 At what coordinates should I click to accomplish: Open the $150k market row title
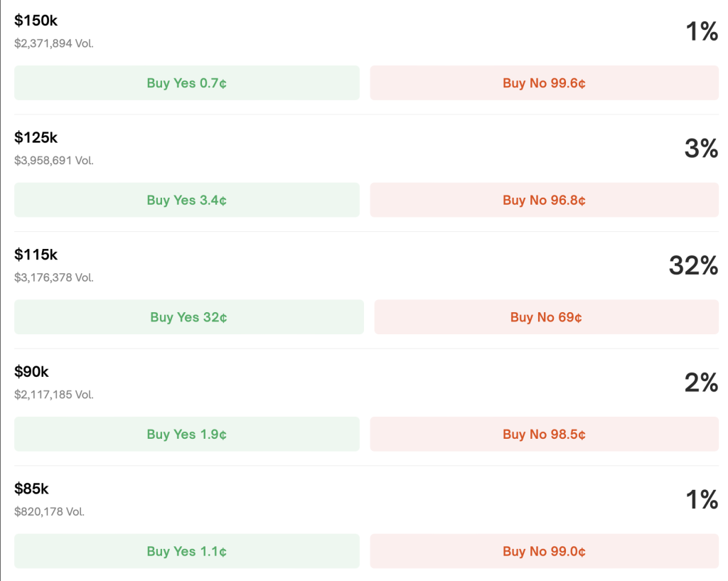click(x=36, y=21)
